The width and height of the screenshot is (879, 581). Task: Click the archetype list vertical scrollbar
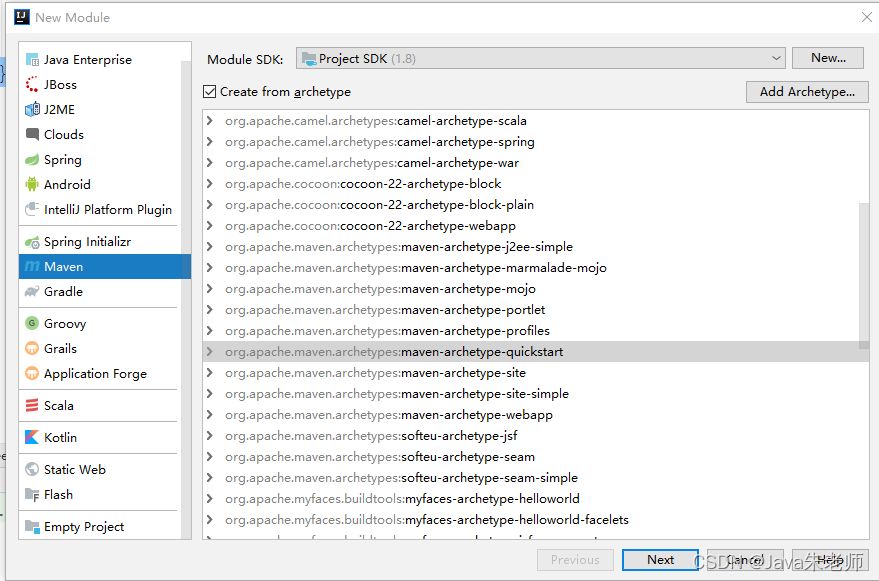864,275
